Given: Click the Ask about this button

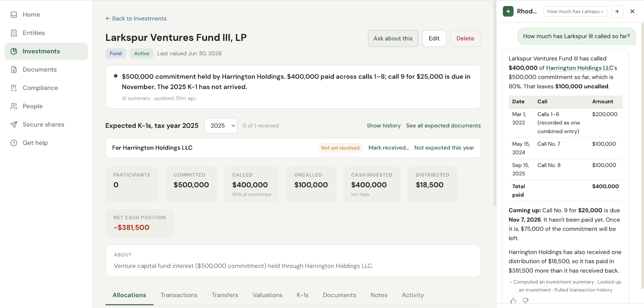Looking at the screenshot, I should [x=393, y=38].
